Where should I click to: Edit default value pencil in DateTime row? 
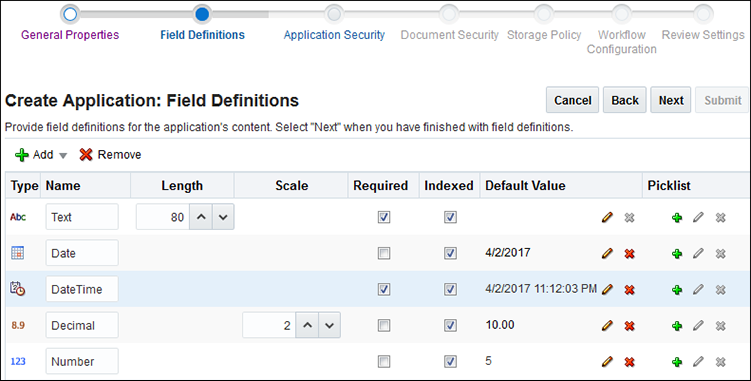pyautogui.click(x=607, y=289)
